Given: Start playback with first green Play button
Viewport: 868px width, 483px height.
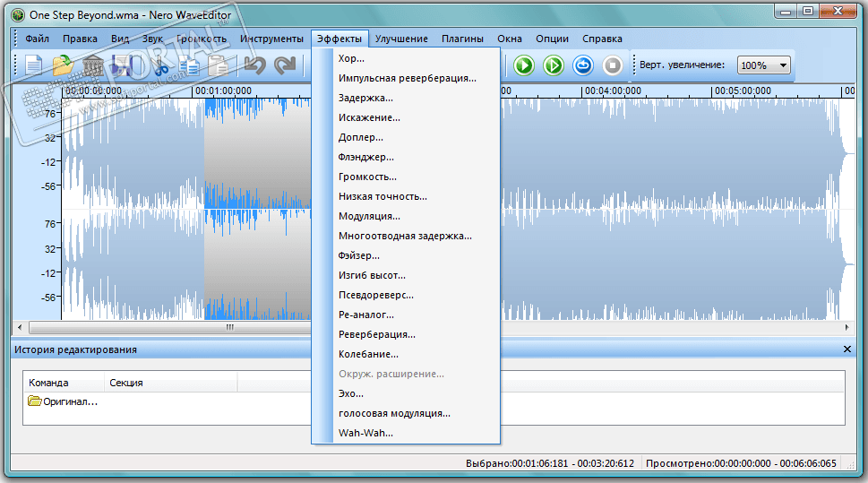Looking at the screenshot, I should pyautogui.click(x=524, y=65).
